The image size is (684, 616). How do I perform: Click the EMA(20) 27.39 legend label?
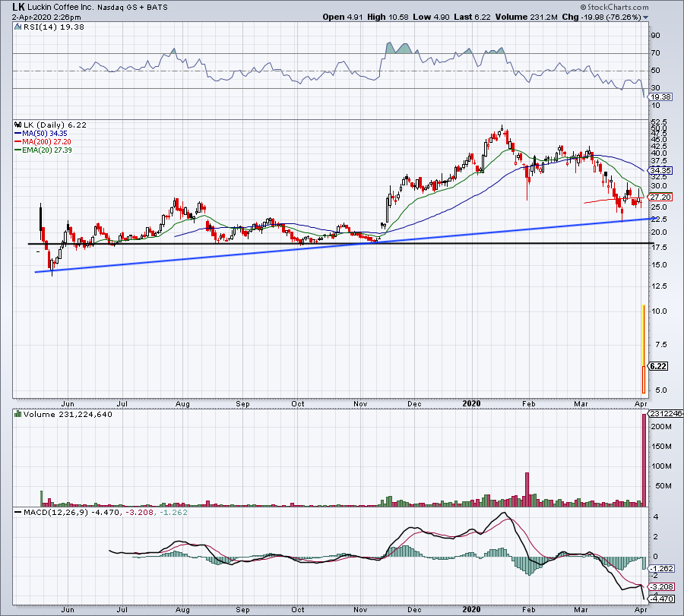point(47,150)
